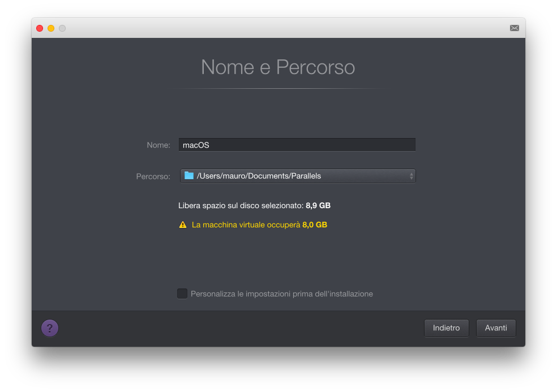Click the "Nome:" field label
This screenshot has width=557, height=392.
158,145
